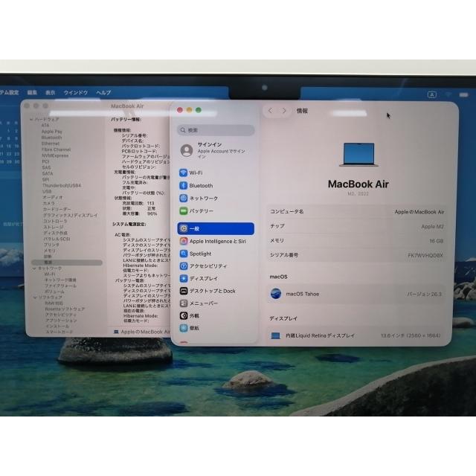Minimize System Settings with the yellow button
Screen dimensions: 476x476
pos(189,110)
